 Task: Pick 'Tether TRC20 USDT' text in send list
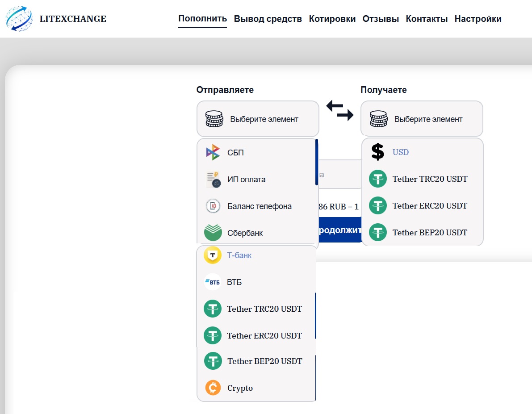click(264, 309)
